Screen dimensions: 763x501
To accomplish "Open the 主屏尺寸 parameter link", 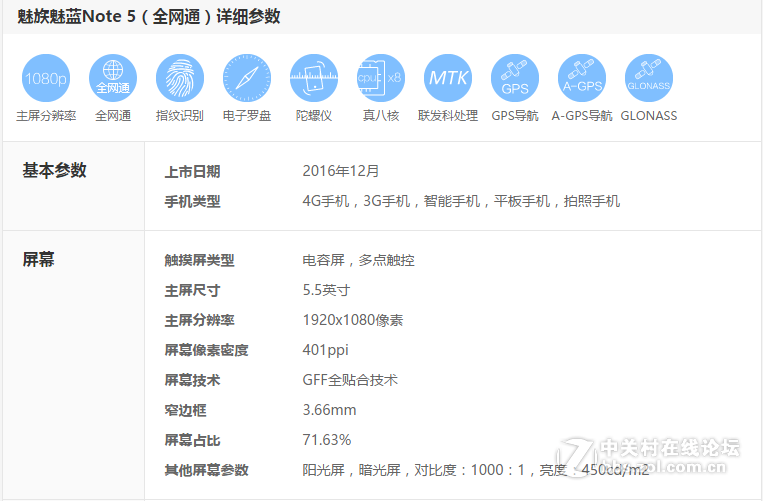I will click(x=193, y=291).
